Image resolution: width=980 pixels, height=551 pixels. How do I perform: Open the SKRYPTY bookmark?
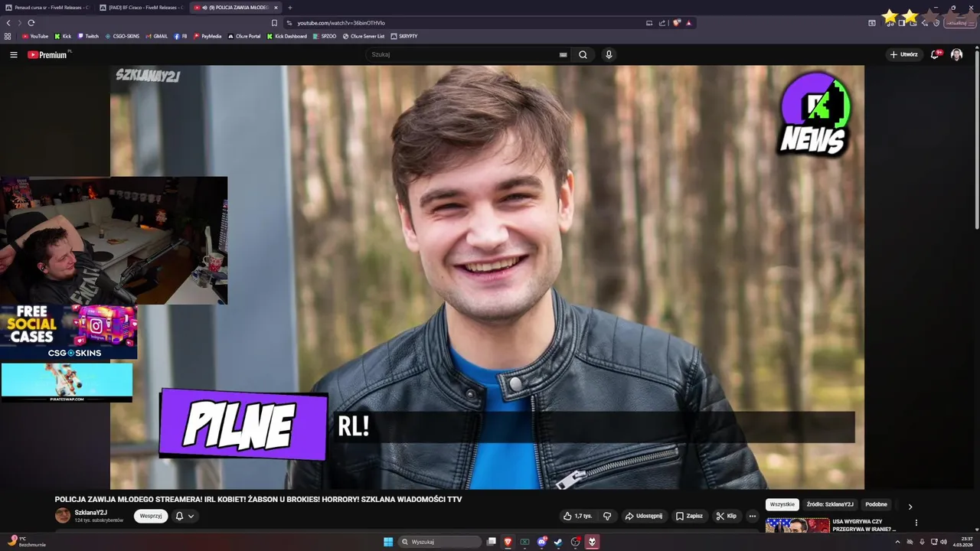pos(404,36)
